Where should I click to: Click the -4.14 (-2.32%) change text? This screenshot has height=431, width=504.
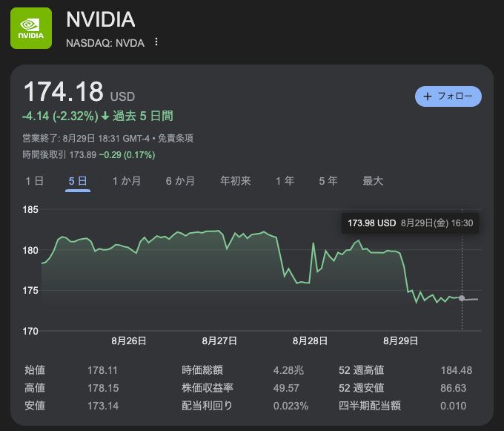[60, 116]
